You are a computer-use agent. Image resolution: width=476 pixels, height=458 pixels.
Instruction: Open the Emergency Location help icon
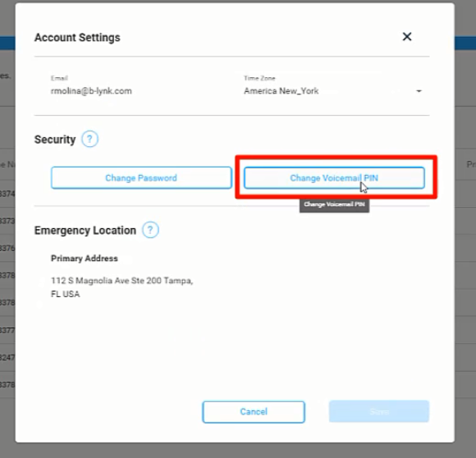[150, 230]
